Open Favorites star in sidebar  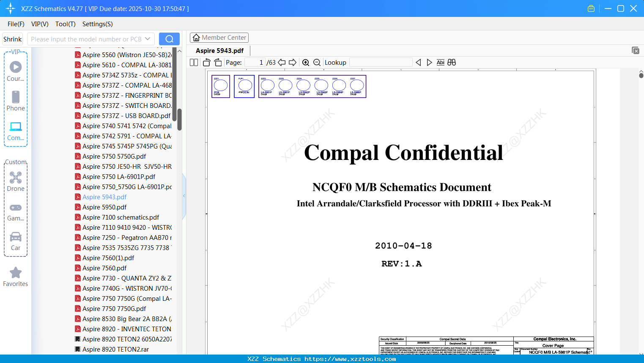(x=16, y=277)
